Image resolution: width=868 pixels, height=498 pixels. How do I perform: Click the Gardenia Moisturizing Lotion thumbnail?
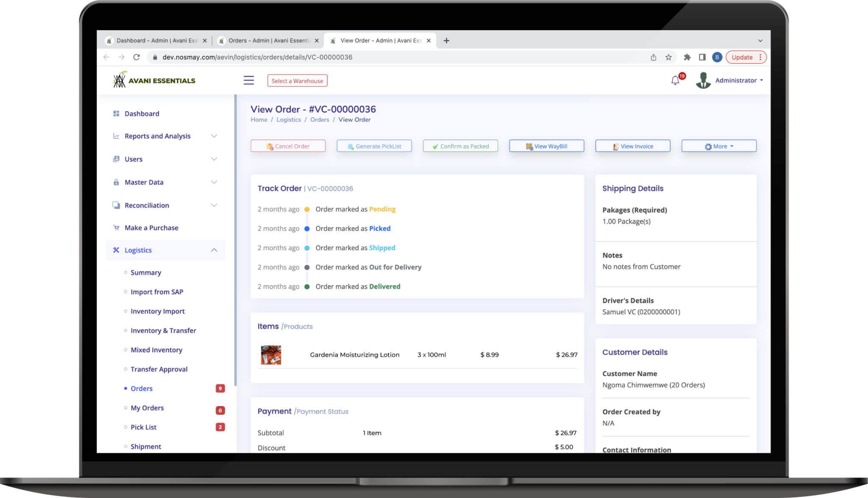coord(271,355)
